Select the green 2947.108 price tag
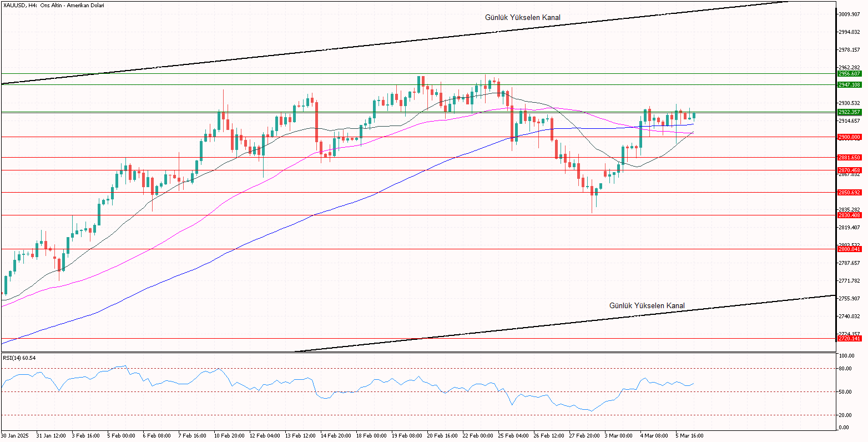Image resolution: width=868 pixels, height=442 pixels. pyautogui.click(x=850, y=84)
